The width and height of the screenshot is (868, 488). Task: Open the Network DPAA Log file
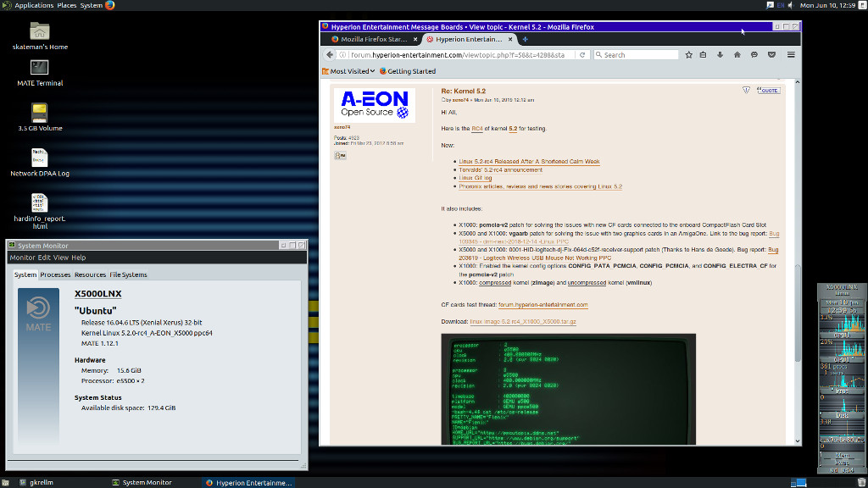coord(39,163)
